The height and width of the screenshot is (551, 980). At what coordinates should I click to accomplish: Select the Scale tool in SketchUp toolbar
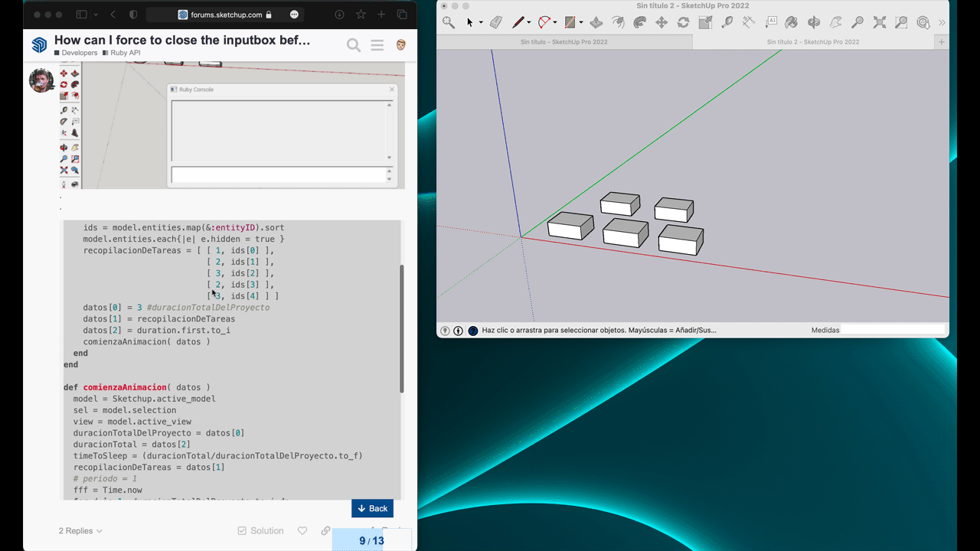pyautogui.click(x=705, y=23)
